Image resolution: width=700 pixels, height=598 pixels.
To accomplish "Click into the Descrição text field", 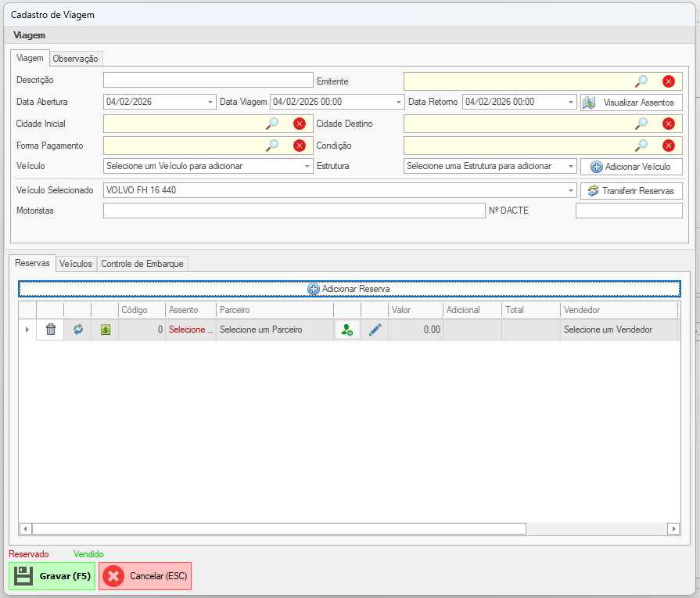I will pyautogui.click(x=207, y=80).
